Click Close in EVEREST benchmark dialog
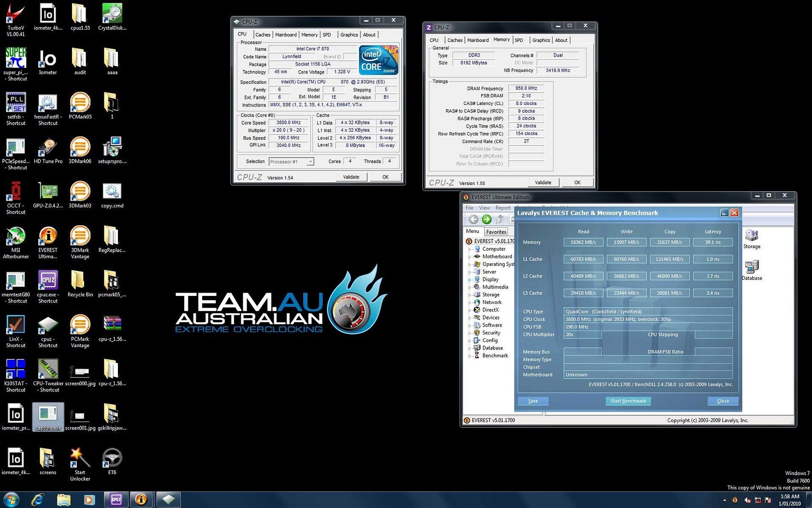The width and height of the screenshot is (812, 508). pyautogui.click(x=723, y=401)
